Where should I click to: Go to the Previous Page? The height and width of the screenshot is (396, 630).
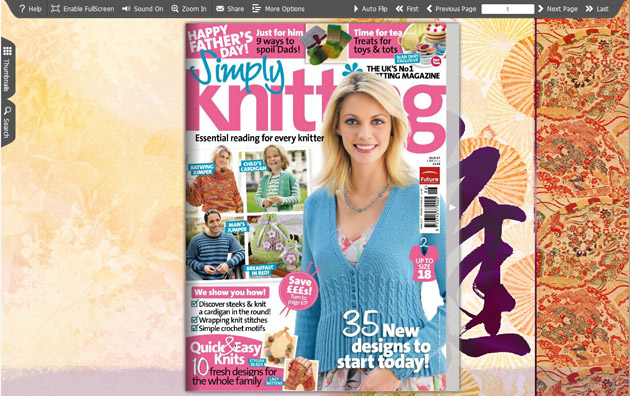point(451,8)
